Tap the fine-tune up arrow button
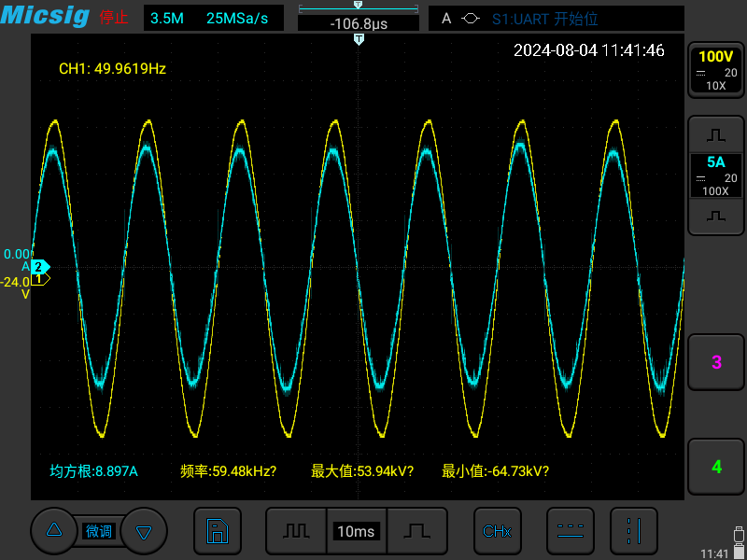Screen dimensions: 747x560 [x=54, y=530]
